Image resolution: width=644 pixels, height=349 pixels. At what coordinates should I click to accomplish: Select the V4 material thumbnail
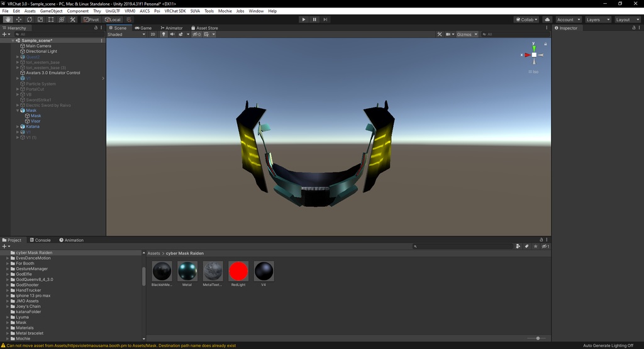[x=264, y=272]
